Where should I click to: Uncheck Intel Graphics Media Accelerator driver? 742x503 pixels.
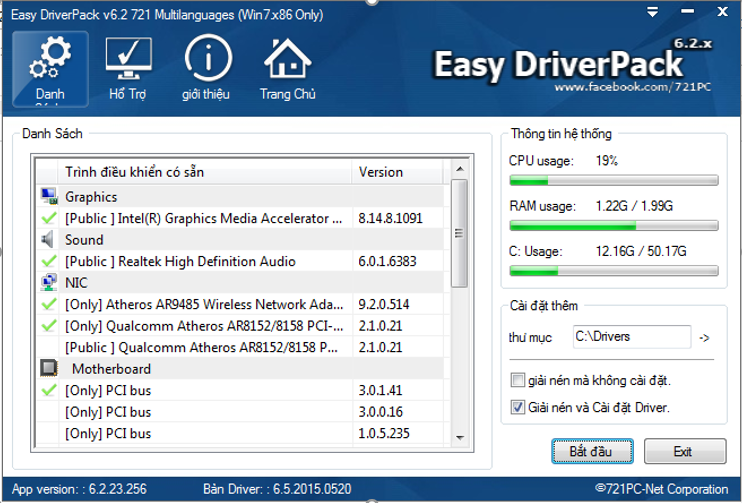(49, 218)
